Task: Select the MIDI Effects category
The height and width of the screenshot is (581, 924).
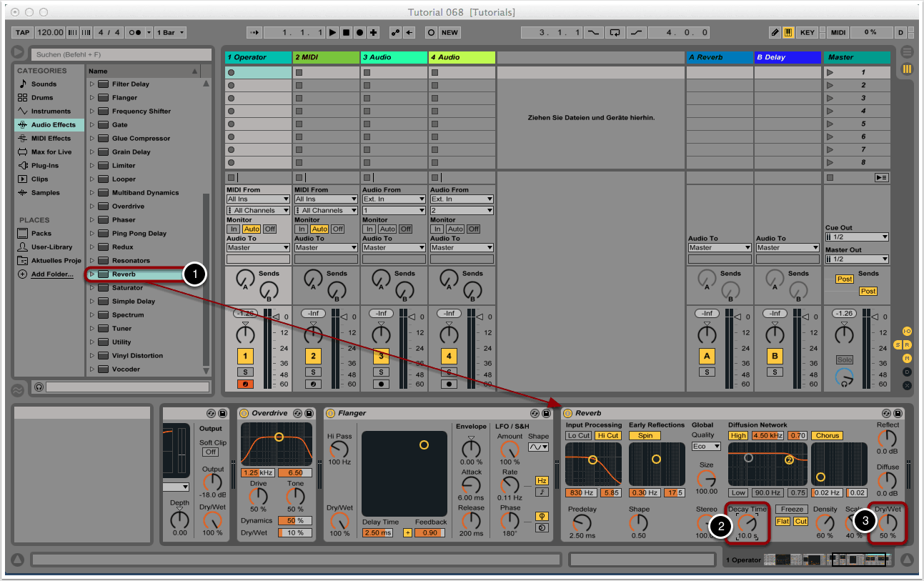Action: point(51,139)
